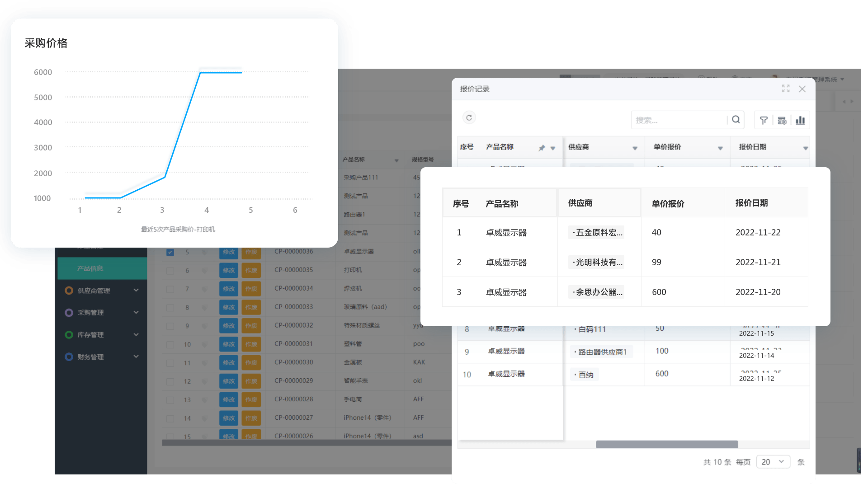Expand 采购管理 sidebar menu
Image resolution: width=868 pixels, height=488 pixels.
point(99,312)
